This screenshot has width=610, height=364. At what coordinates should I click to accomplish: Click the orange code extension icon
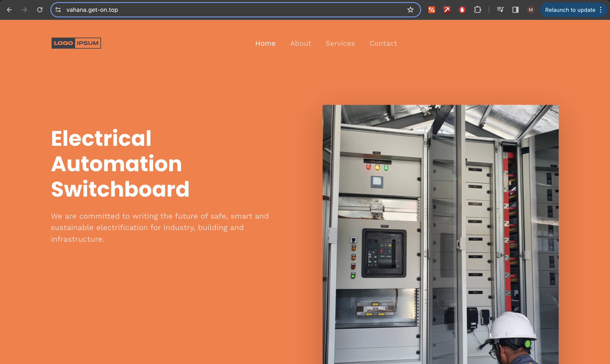[431, 10]
